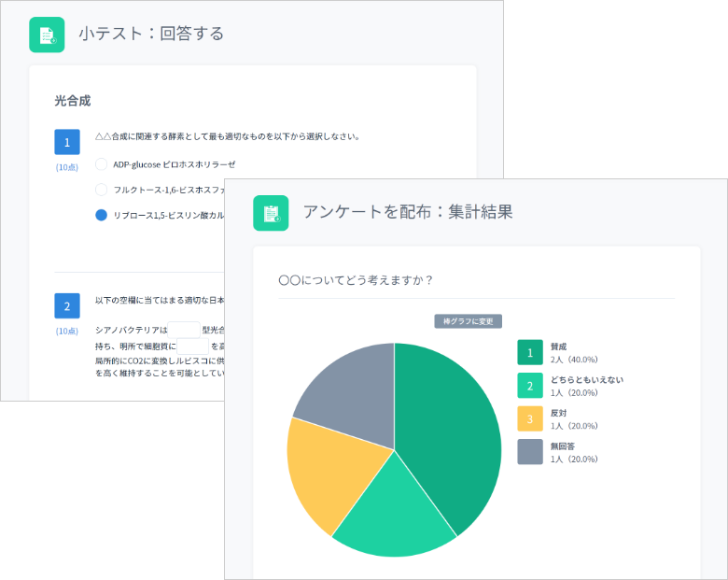Viewport: 728px width, 580px height.
Task: Click the gray 無回答 legend swatch
Action: coord(530,452)
